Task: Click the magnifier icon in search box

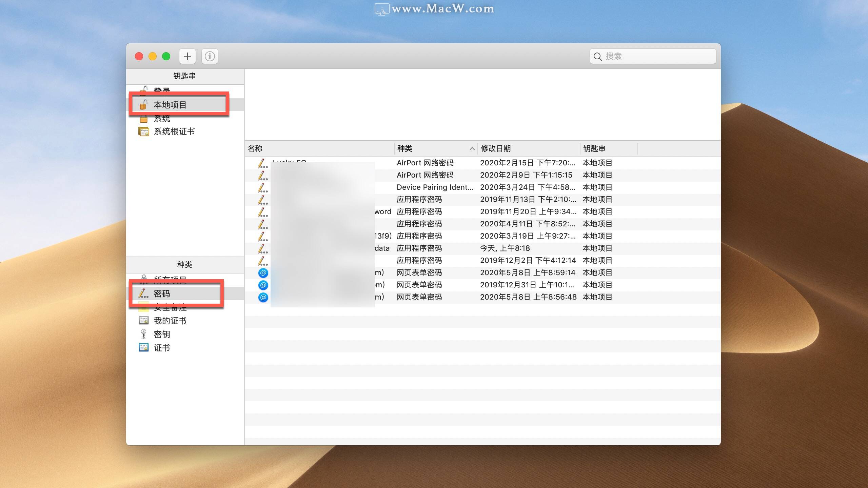Action: tap(597, 57)
